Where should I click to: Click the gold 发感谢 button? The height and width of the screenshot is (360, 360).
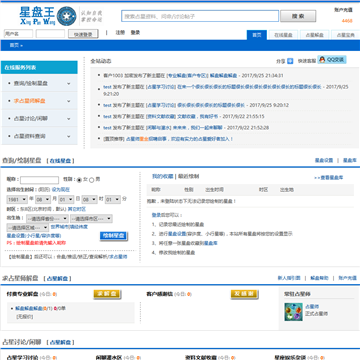click(x=244, y=294)
